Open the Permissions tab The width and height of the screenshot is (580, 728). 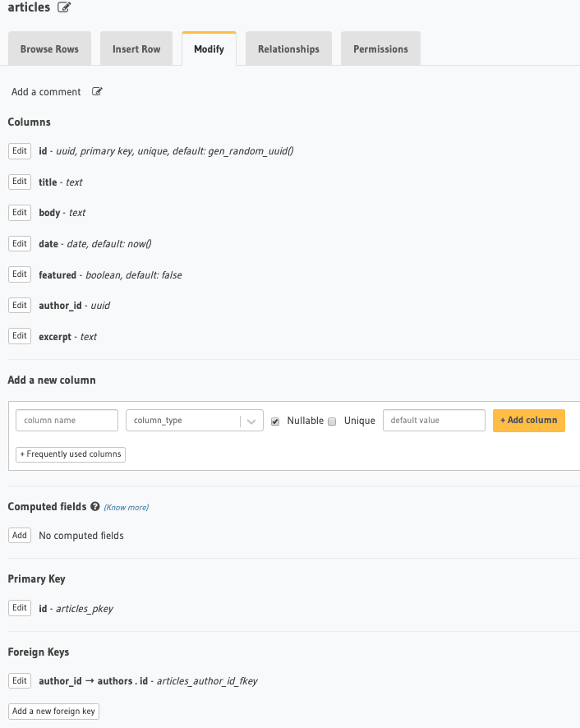[x=380, y=48]
